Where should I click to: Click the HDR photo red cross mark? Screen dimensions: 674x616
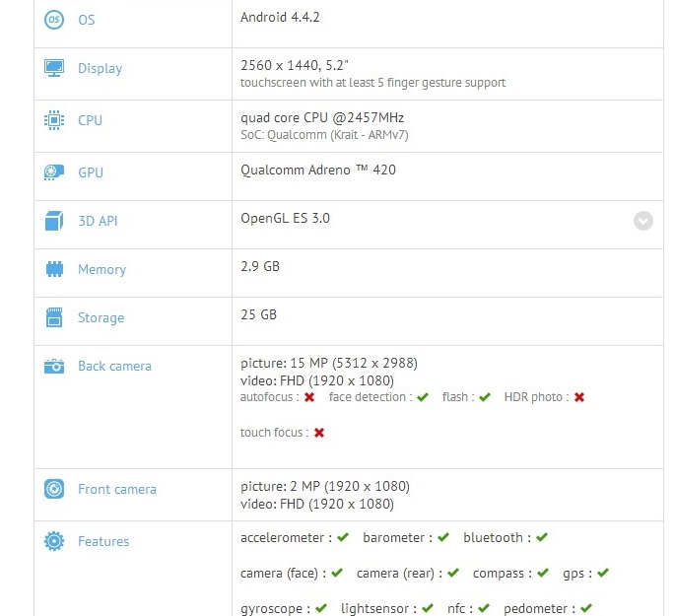pyautogui.click(x=579, y=397)
